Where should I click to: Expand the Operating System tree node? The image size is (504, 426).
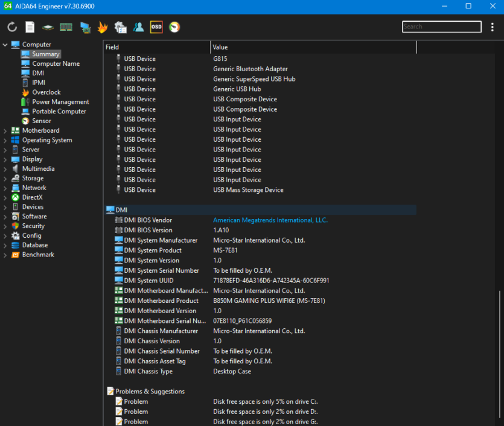[5, 141]
